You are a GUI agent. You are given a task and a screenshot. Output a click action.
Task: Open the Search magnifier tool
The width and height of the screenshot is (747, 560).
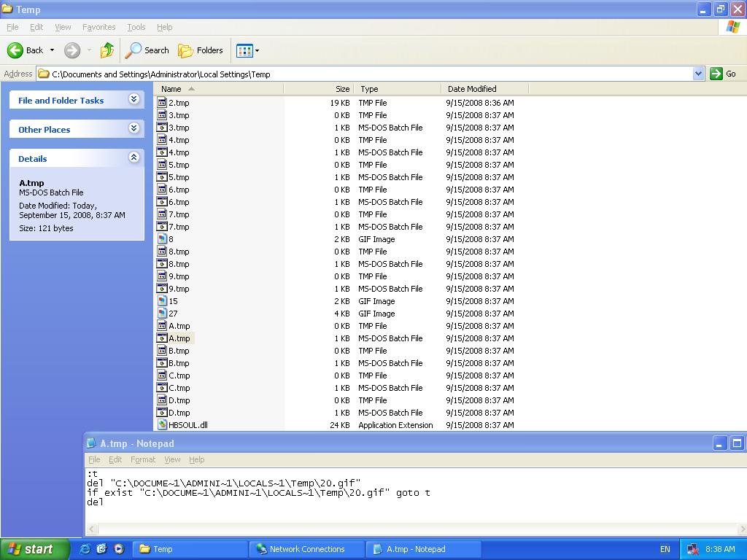[147, 50]
